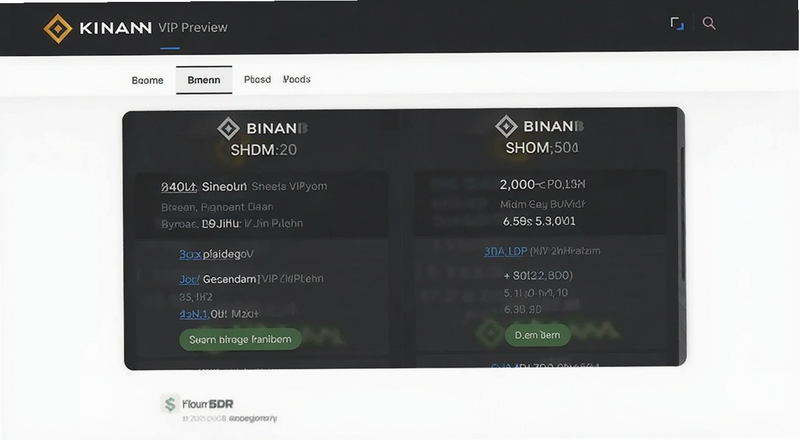Click the Floum5DR label

(208, 404)
